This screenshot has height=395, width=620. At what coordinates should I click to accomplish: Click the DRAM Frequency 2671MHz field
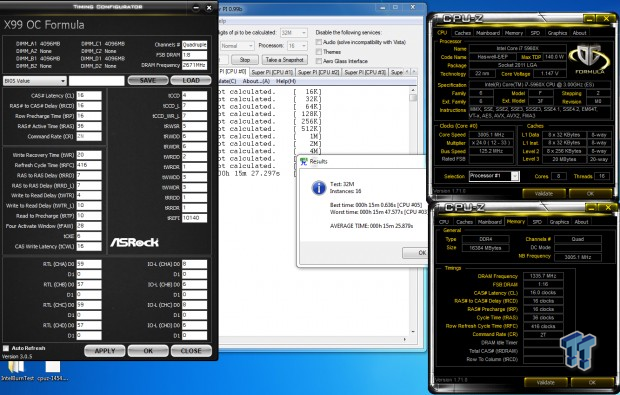click(195, 65)
